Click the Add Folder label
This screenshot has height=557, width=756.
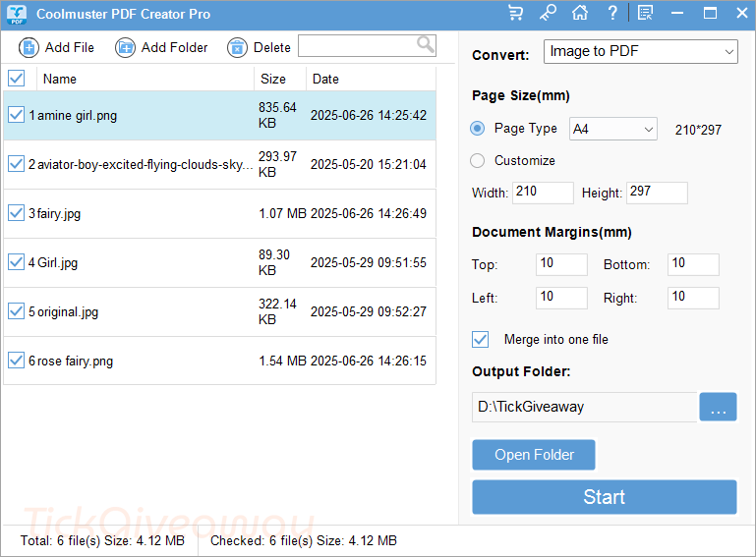click(175, 48)
